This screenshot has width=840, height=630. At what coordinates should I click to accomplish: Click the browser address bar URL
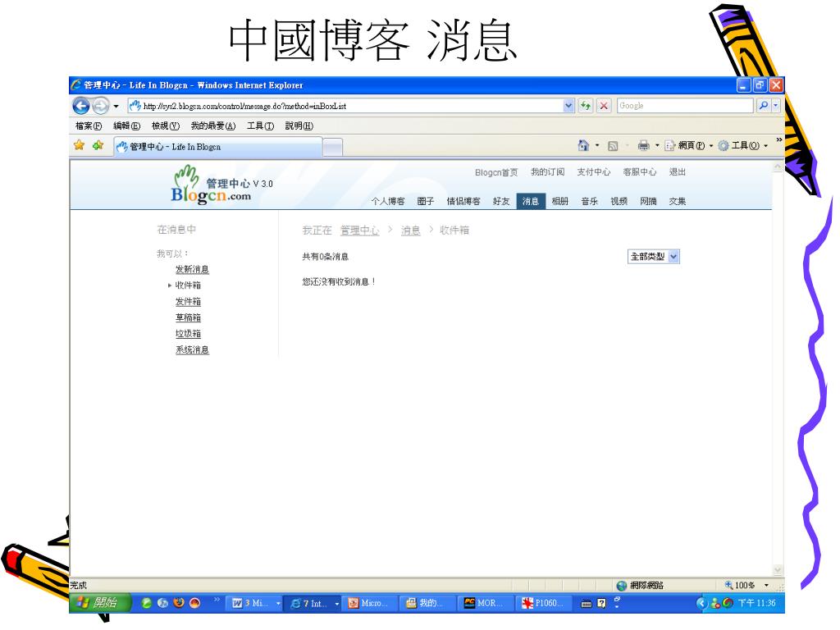click(244, 106)
